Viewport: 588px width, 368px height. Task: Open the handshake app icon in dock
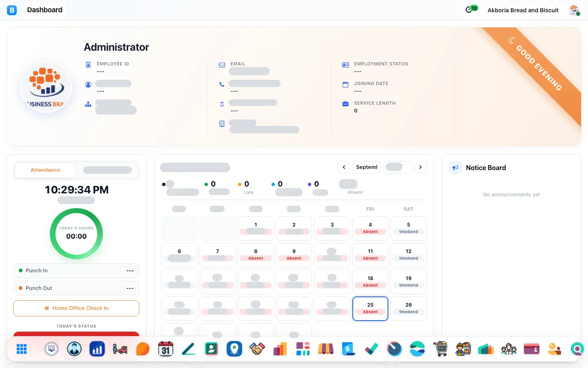pos(257,349)
